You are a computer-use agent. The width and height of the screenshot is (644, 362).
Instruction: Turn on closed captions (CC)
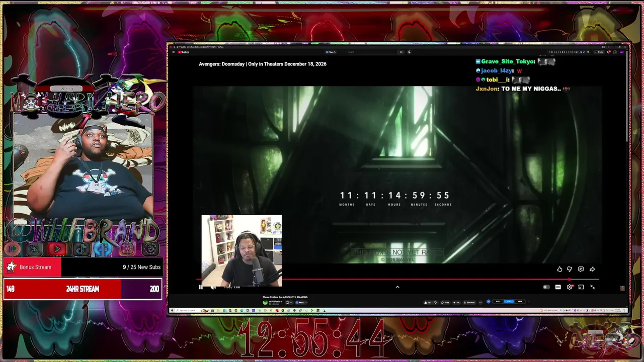click(558, 287)
